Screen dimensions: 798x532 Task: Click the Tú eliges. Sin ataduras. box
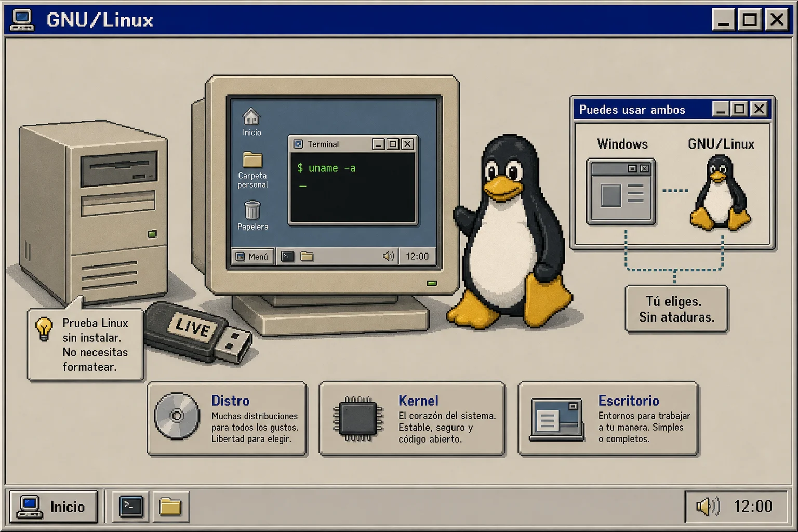pyautogui.click(x=676, y=309)
